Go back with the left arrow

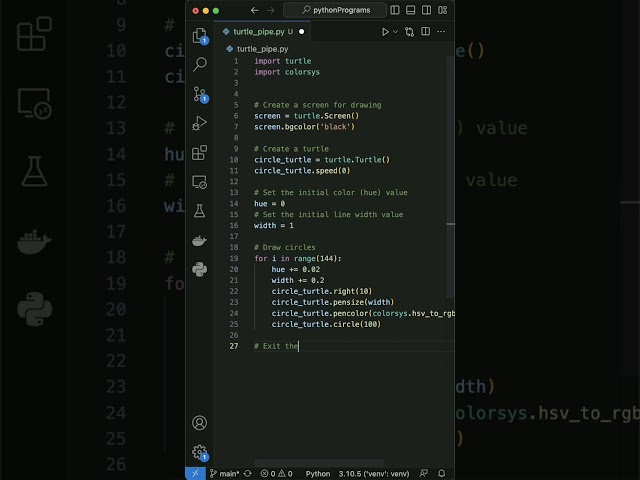point(255,10)
